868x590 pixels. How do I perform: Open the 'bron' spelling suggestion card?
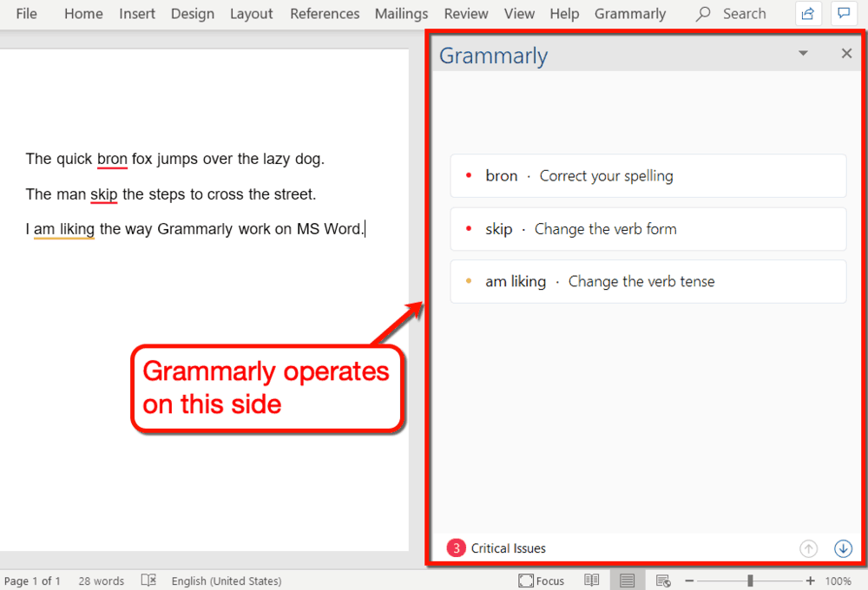tap(648, 176)
